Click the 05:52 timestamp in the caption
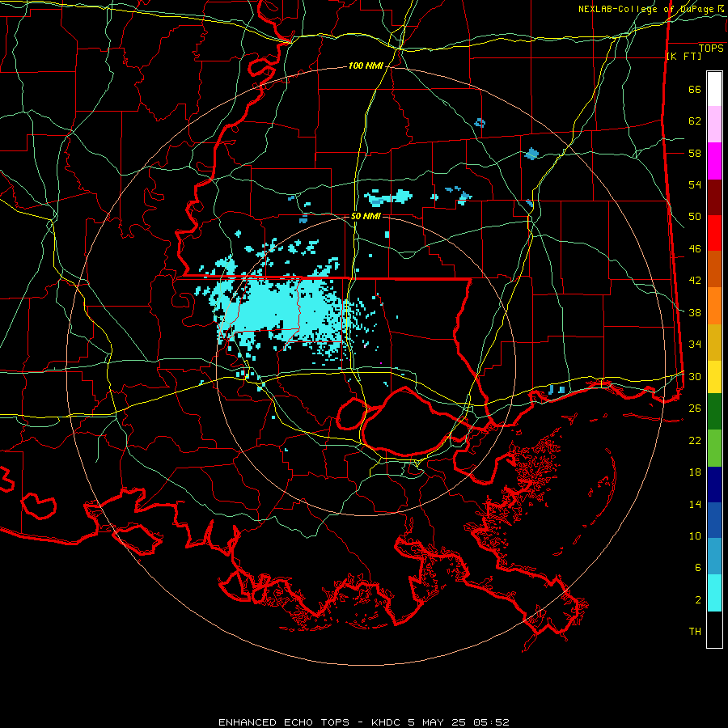This screenshot has height=728, width=728. [x=491, y=722]
